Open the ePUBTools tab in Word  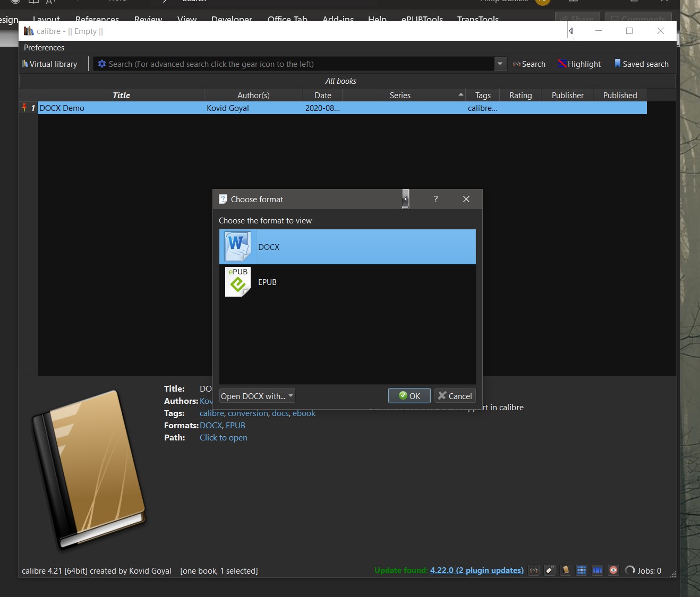(x=422, y=19)
